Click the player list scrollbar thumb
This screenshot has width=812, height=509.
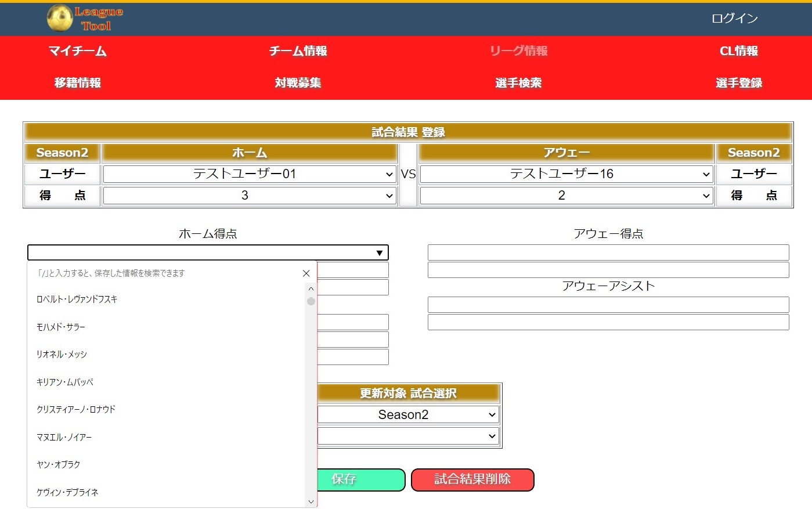click(311, 301)
